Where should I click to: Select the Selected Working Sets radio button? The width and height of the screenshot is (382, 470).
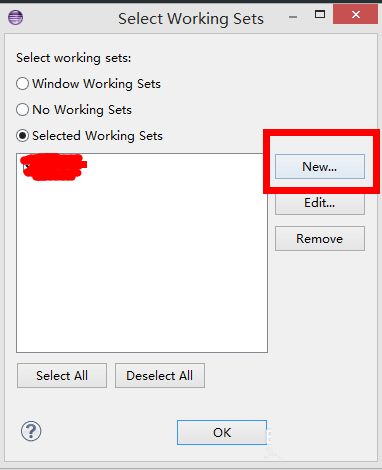click(89, 136)
